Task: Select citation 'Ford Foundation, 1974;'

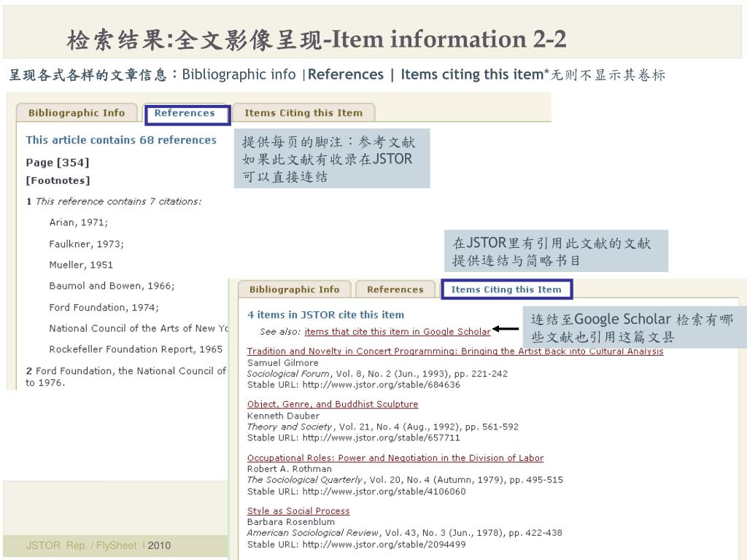Action: (104, 308)
